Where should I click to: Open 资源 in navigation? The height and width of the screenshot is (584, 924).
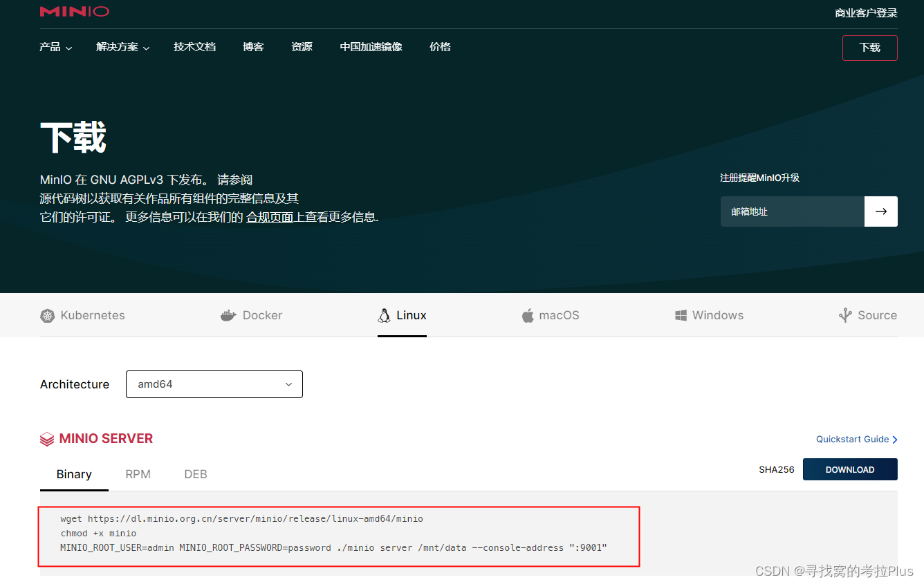point(302,47)
